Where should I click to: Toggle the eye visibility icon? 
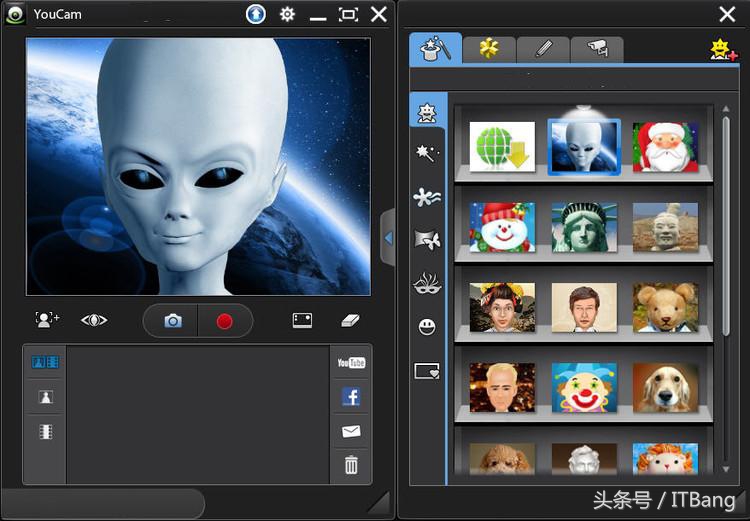[x=94, y=320]
